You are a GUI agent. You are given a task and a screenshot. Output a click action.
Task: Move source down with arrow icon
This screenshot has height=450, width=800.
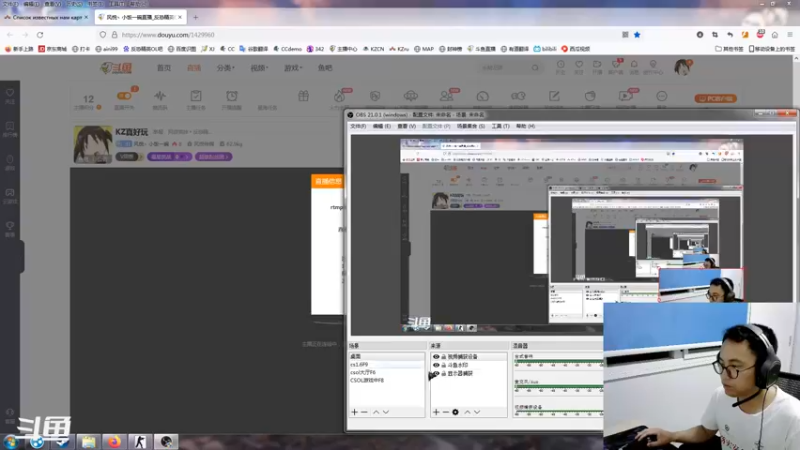477,412
